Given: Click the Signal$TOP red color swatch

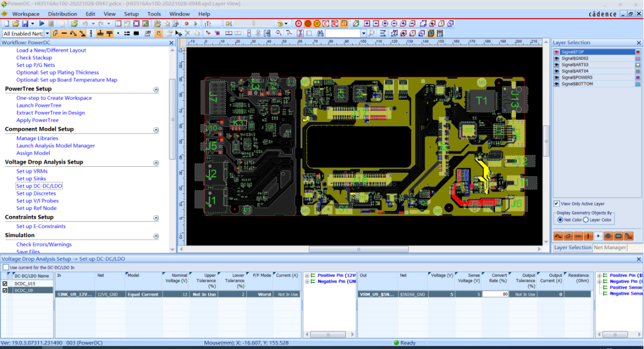Looking at the screenshot, I should tap(638, 52).
